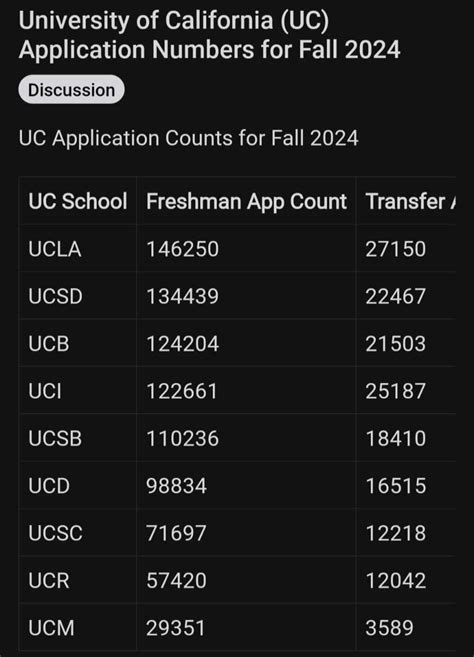
Task: Click UCSC freshman count 71697
Action: click(x=176, y=533)
